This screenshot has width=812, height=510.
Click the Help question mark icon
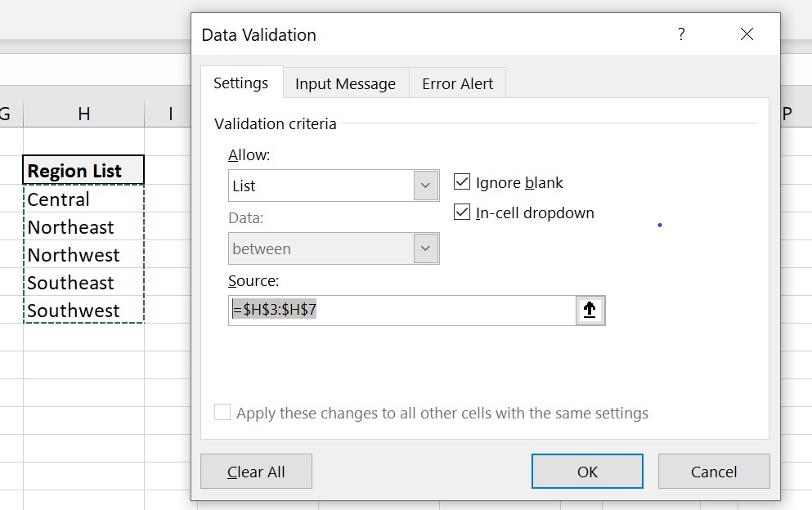[681, 34]
